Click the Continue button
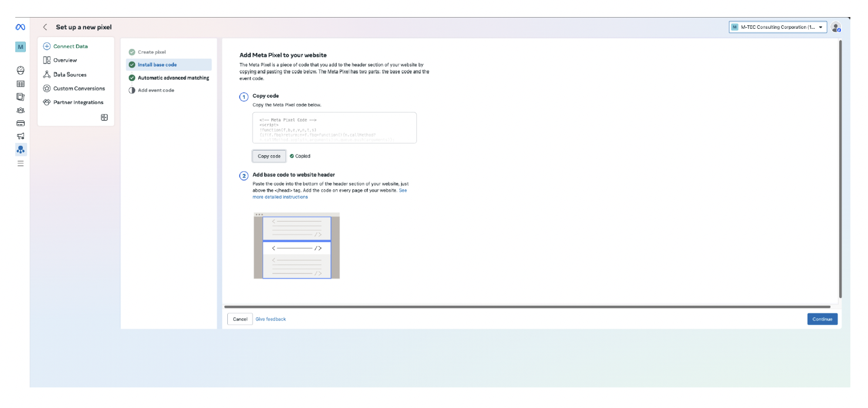The height and width of the screenshot is (408, 868). [x=822, y=319]
